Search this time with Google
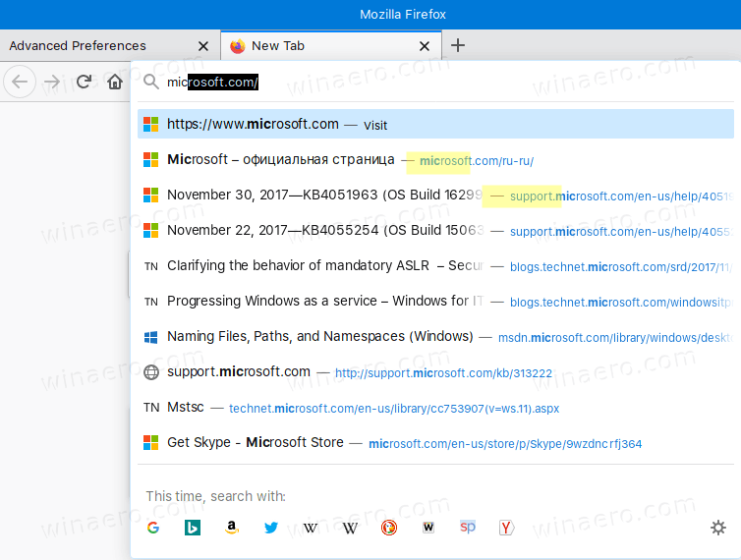741x560 pixels. [153, 528]
